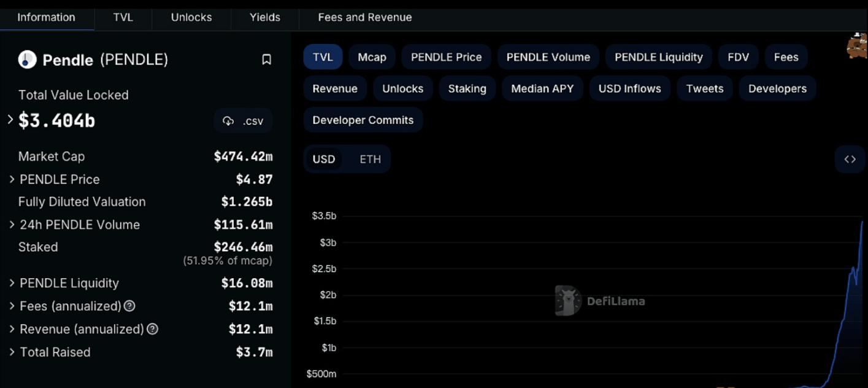Screen dimensions: 868x388
Task: Toggle the TVL chart metric
Action: pos(323,57)
